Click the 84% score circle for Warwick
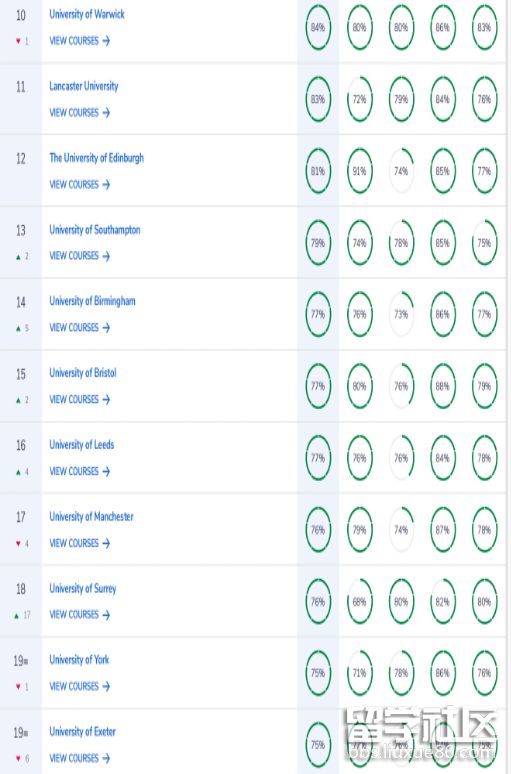511x774 pixels. point(318,28)
